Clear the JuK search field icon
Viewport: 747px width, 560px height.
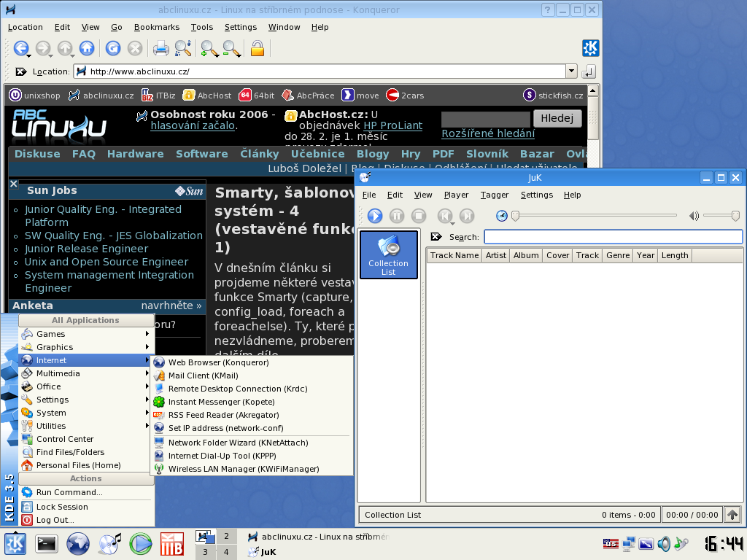436,237
